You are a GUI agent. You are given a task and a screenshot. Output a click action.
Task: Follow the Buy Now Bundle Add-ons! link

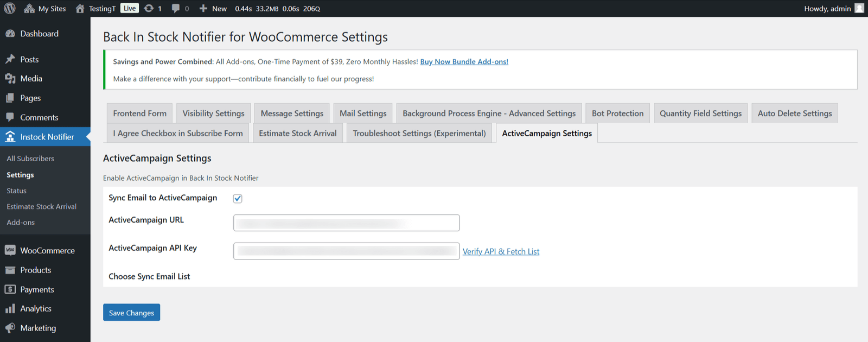[464, 61]
